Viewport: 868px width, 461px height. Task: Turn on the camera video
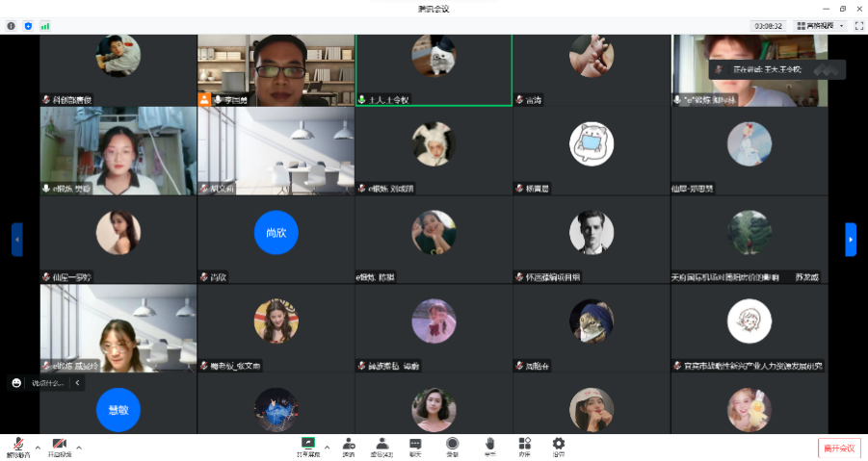[x=59, y=445]
